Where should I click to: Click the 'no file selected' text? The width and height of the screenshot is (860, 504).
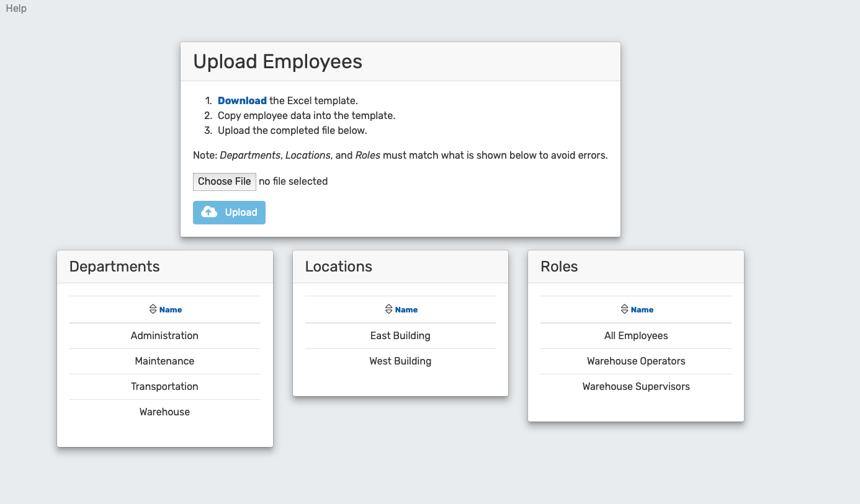pyautogui.click(x=293, y=182)
